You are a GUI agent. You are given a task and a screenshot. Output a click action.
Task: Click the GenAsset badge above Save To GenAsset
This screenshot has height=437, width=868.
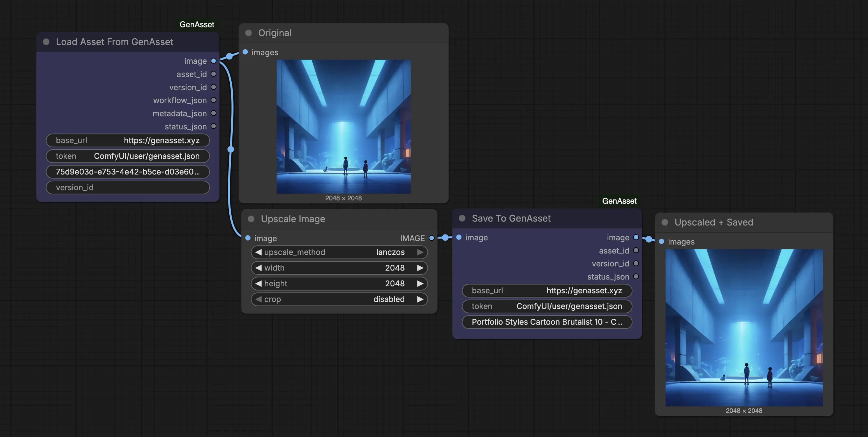pyautogui.click(x=619, y=201)
